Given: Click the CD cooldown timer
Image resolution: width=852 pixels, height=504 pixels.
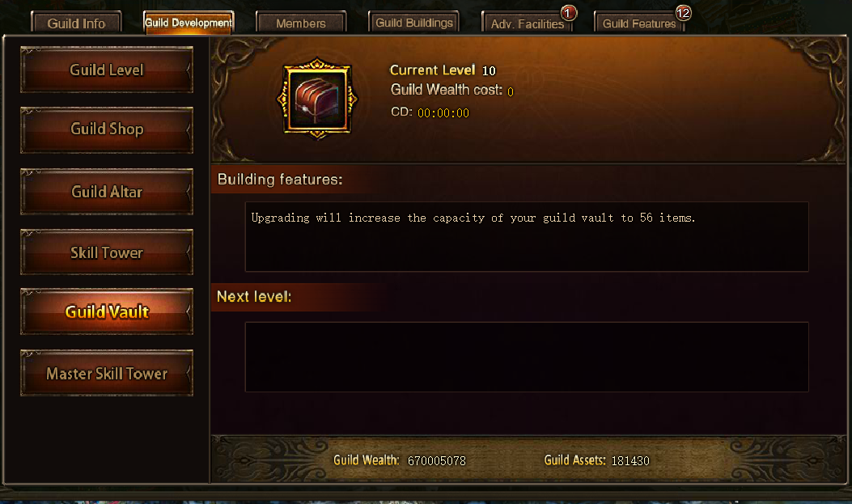Looking at the screenshot, I should point(443,113).
